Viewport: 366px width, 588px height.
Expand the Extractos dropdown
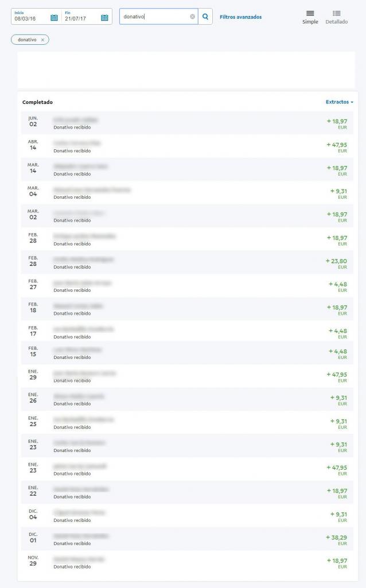pos(340,102)
